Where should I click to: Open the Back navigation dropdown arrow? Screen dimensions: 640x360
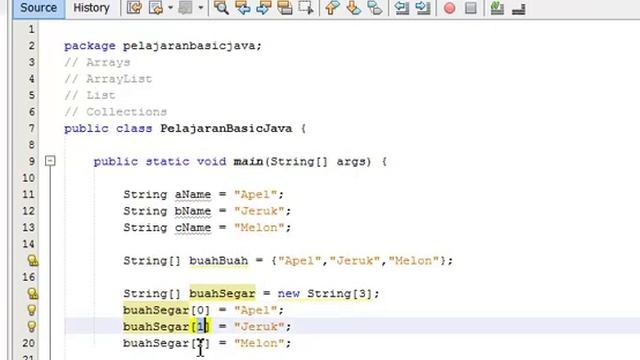[170, 8]
